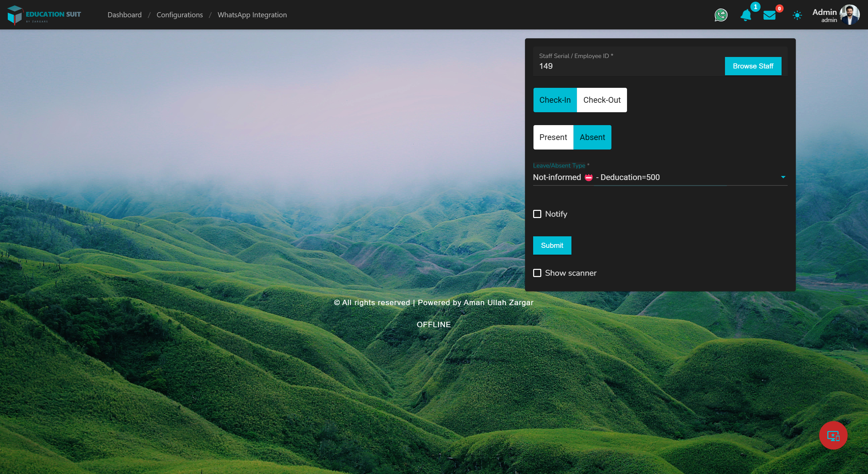This screenshot has height=474, width=868.
Task: Click the Leave/Absent Type dropdown arrow
Action: coord(783,177)
